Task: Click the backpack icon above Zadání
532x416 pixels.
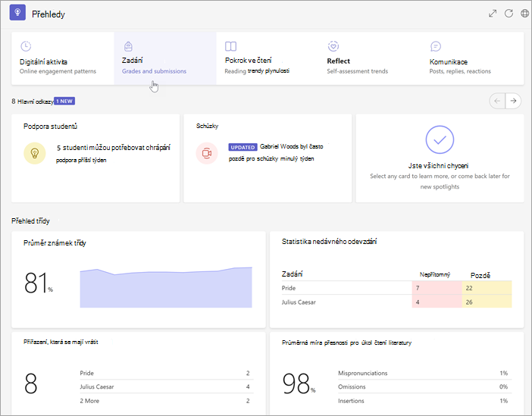Action: 128,46
